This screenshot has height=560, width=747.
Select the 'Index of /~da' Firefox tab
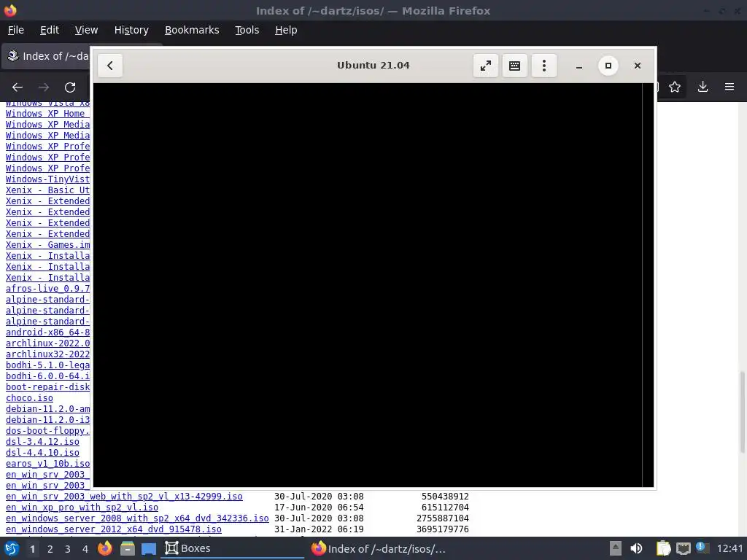coord(47,56)
